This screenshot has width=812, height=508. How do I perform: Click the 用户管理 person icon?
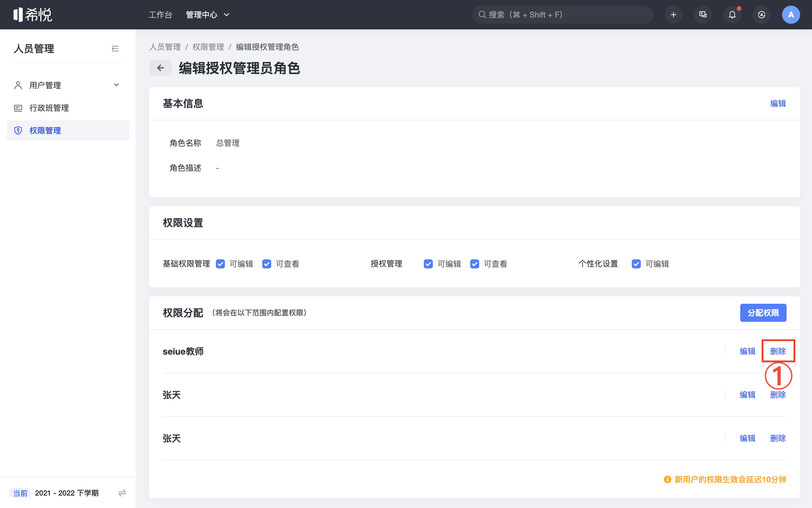(18, 85)
